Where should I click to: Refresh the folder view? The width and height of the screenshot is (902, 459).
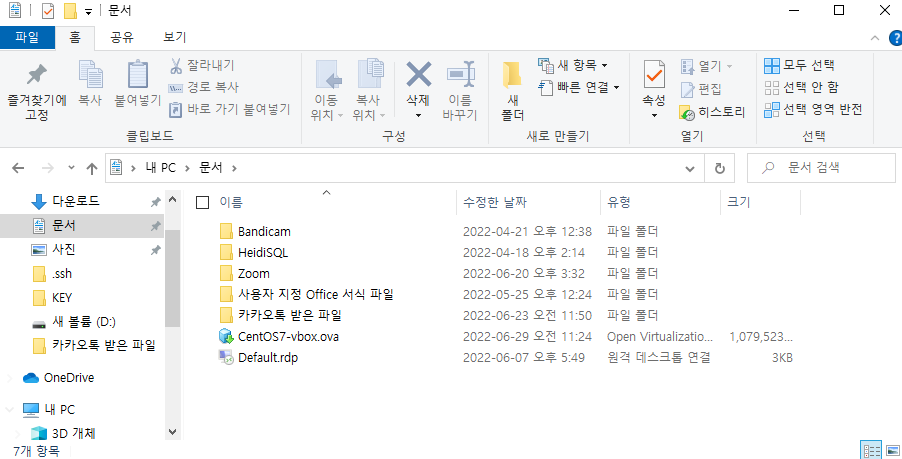point(720,169)
